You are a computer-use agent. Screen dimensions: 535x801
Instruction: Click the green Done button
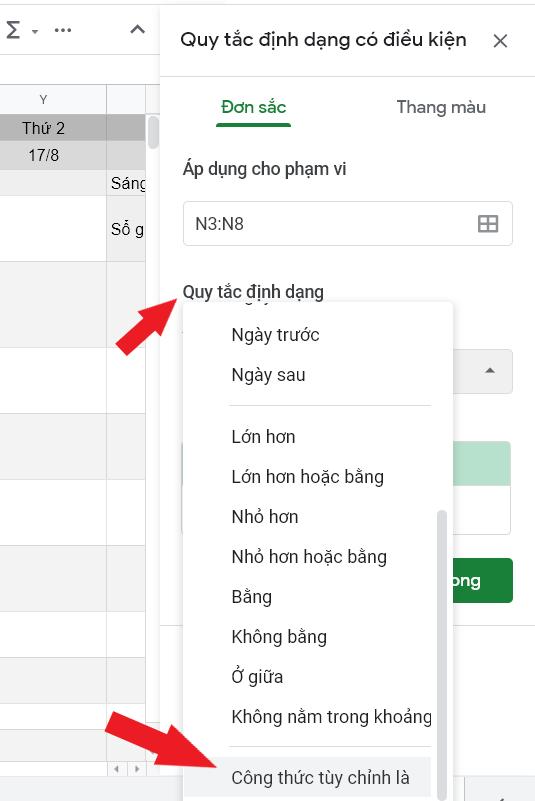tap(482, 580)
